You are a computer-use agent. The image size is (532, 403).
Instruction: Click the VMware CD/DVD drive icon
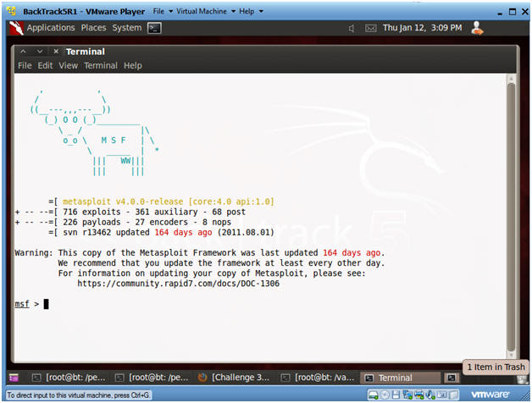pos(385,395)
